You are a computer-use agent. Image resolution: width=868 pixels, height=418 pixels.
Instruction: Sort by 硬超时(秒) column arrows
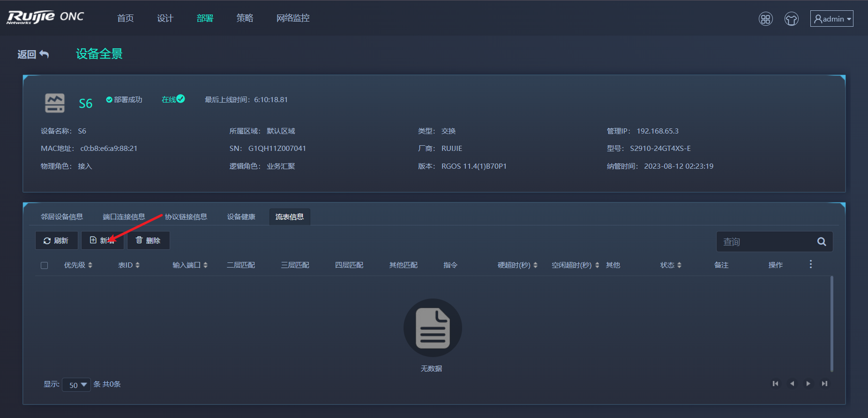(x=535, y=265)
